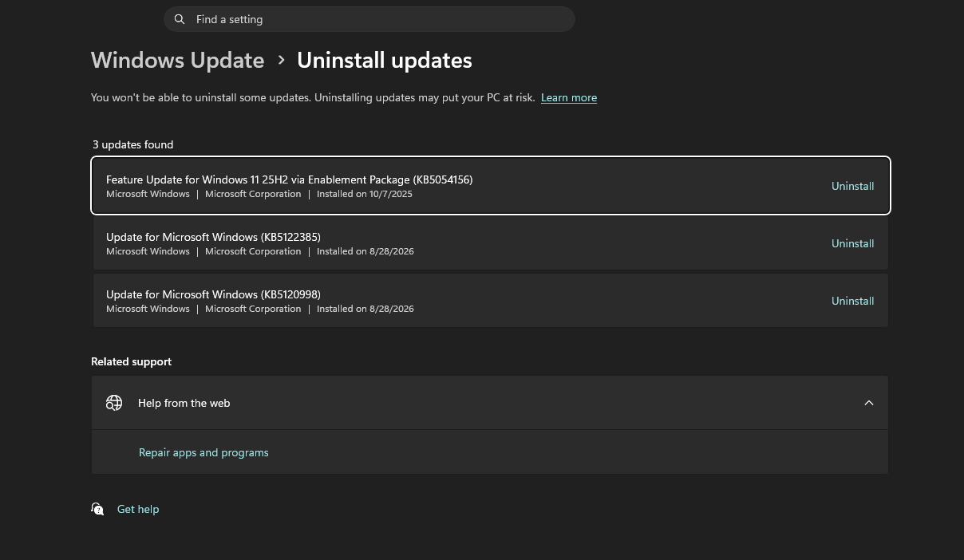Click the Get help chat icon
The height and width of the screenshot is (560, 964).
(97, 509)
